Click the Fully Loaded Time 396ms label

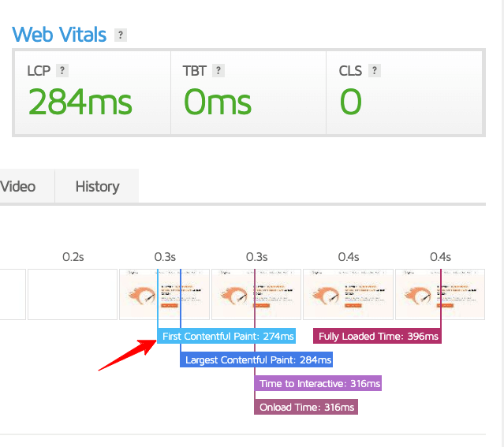point(377,337)
